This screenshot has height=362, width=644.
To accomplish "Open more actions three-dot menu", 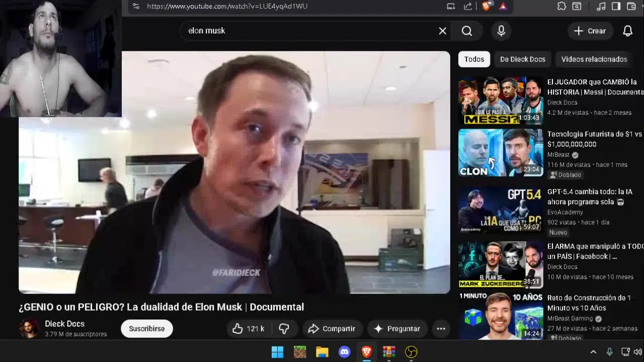I will pos(441,329).
